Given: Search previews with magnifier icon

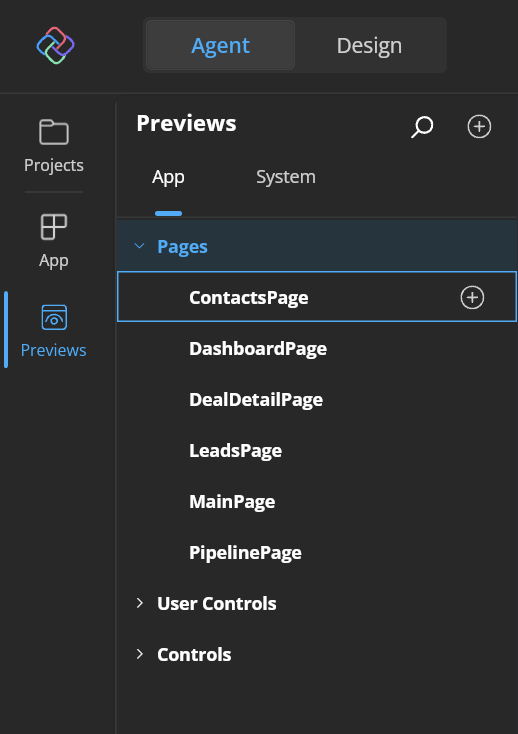Looking at the screenshot, I should [x=422, y=127].
